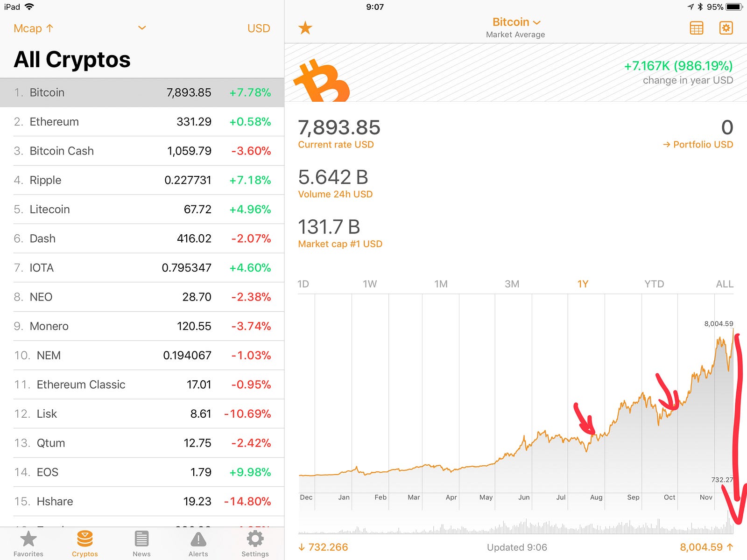The image size is (747, 560).
Task: Open the Alerts tab
Action: [198, 544]
